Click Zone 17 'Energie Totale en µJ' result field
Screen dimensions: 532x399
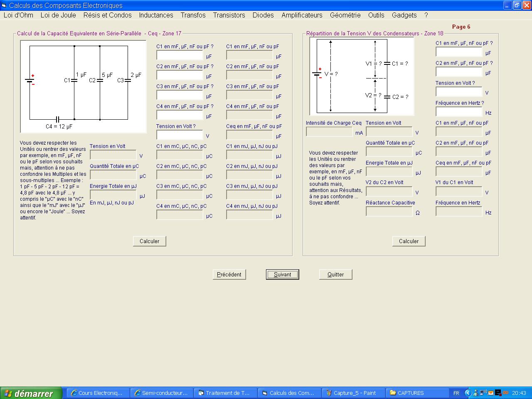coord(113,195)
